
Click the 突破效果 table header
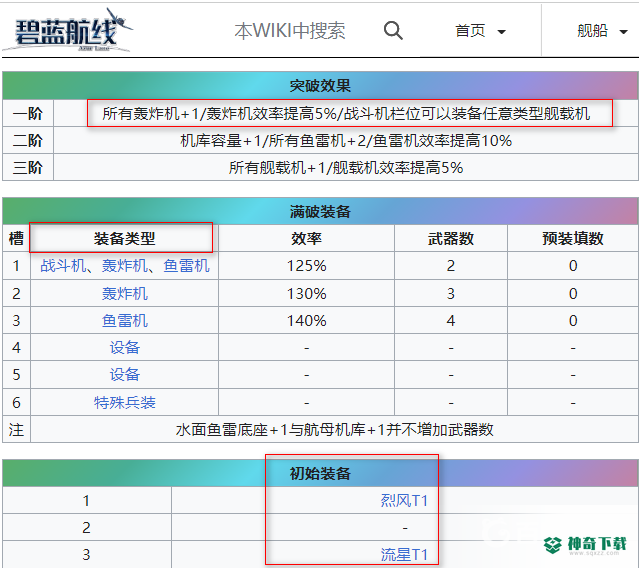(x=320, y=86)
